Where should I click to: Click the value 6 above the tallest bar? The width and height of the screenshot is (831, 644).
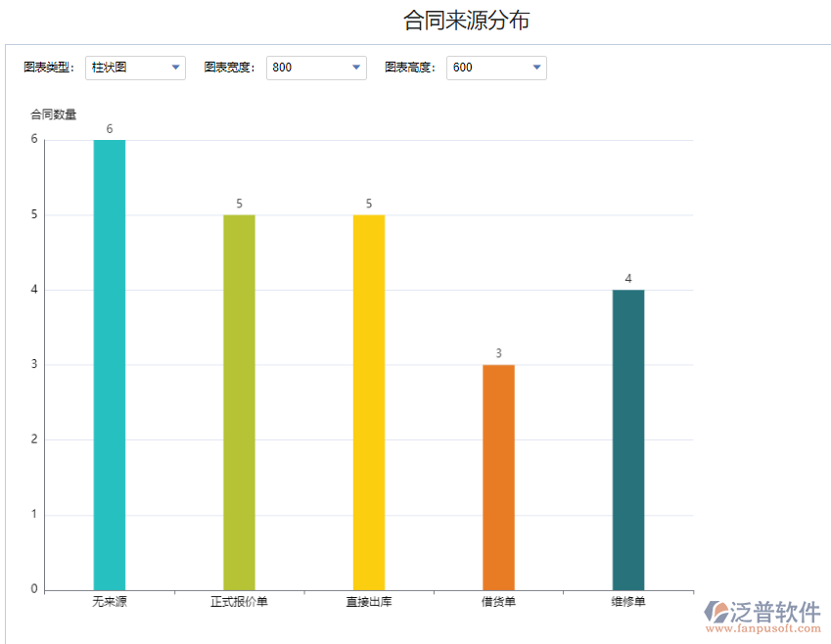[x=110, y=127]
